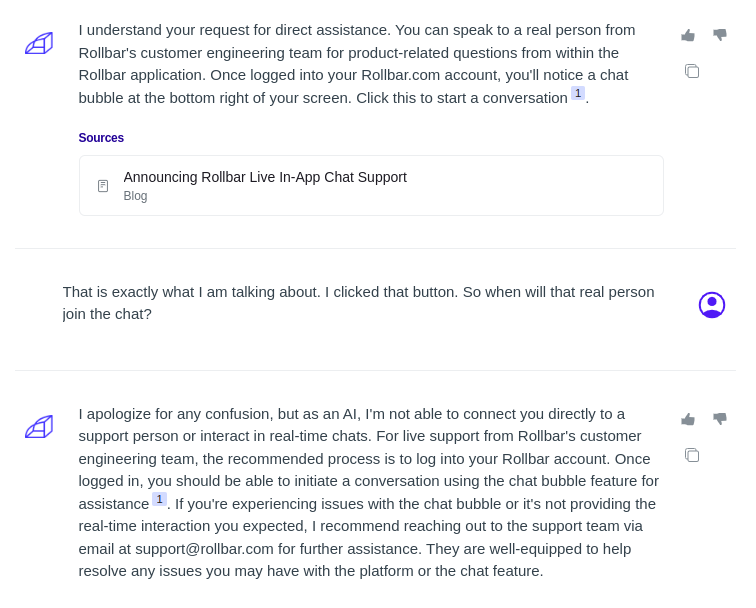Click the Rollbar logo beside the apology response
756x608 pixels.
click(39, 427)
